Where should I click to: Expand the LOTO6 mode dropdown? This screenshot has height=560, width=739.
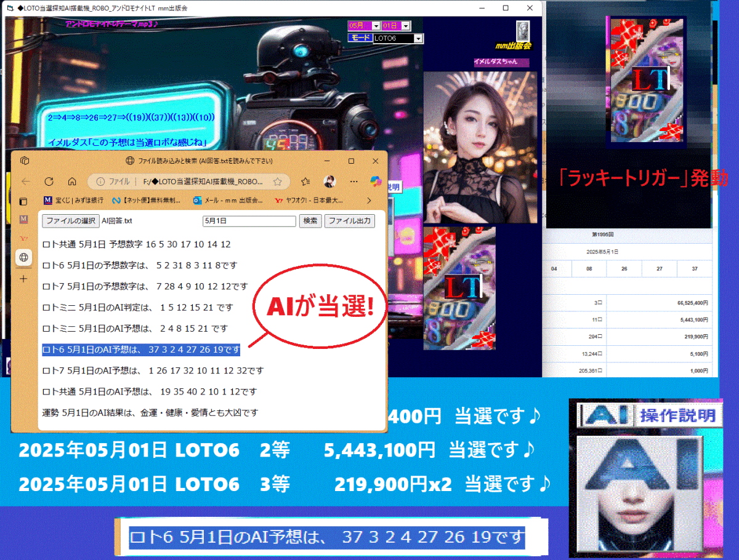pos(418,39)
